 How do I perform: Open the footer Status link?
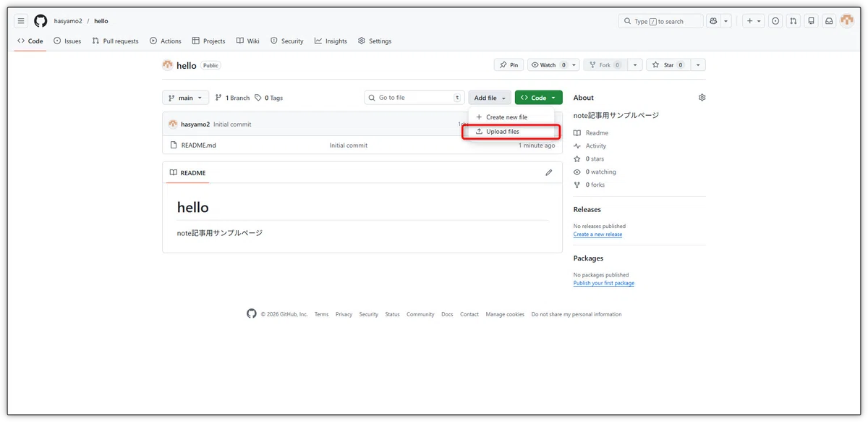coord(392,315)
